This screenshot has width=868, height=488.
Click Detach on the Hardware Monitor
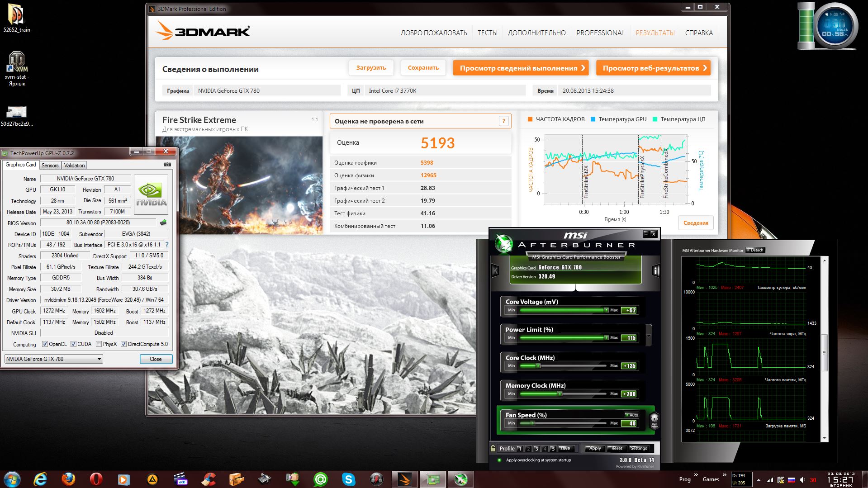pyautogui.click(x=755, y=250)
